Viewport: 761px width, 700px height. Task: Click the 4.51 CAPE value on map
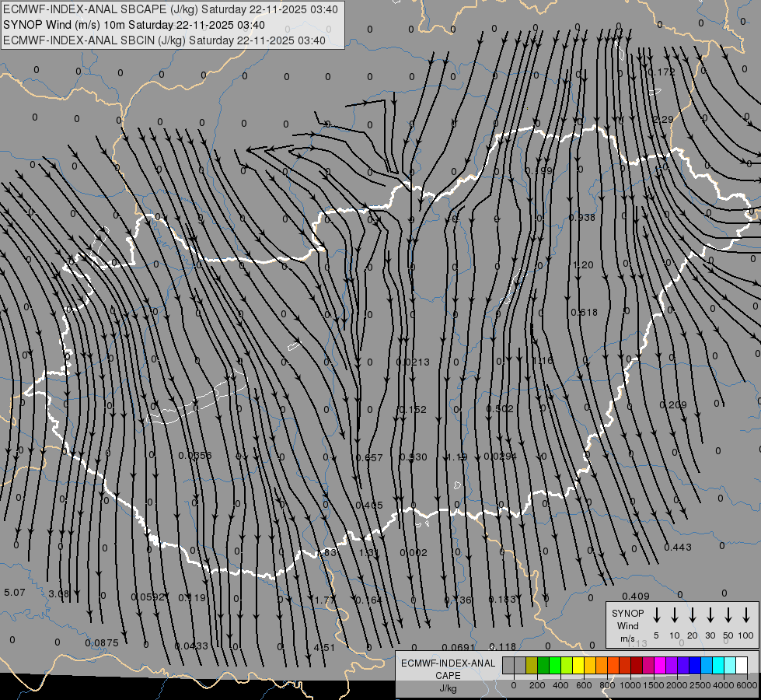(324, 647)
